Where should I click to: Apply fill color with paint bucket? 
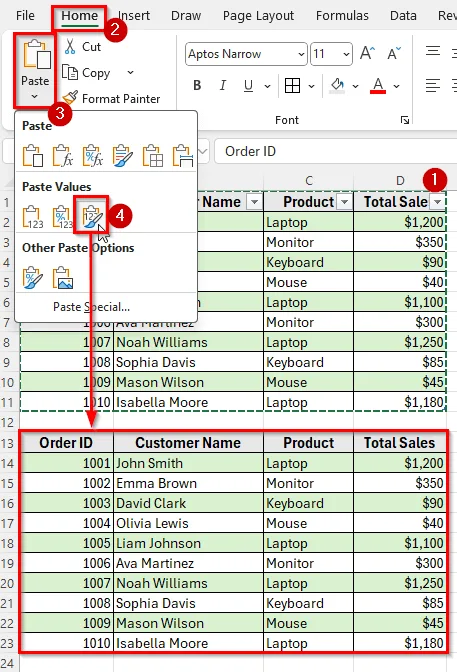337,86
